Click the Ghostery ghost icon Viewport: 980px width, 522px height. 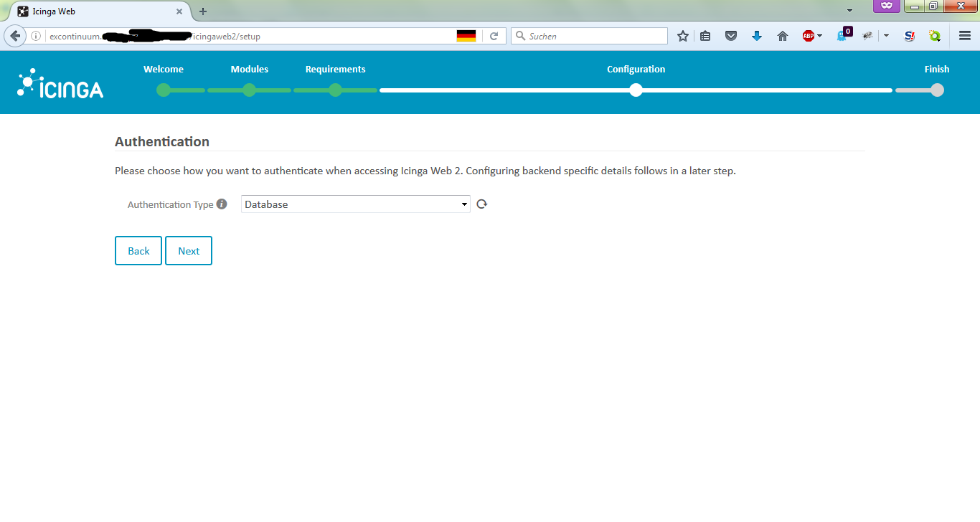click(x=844, y=35)
